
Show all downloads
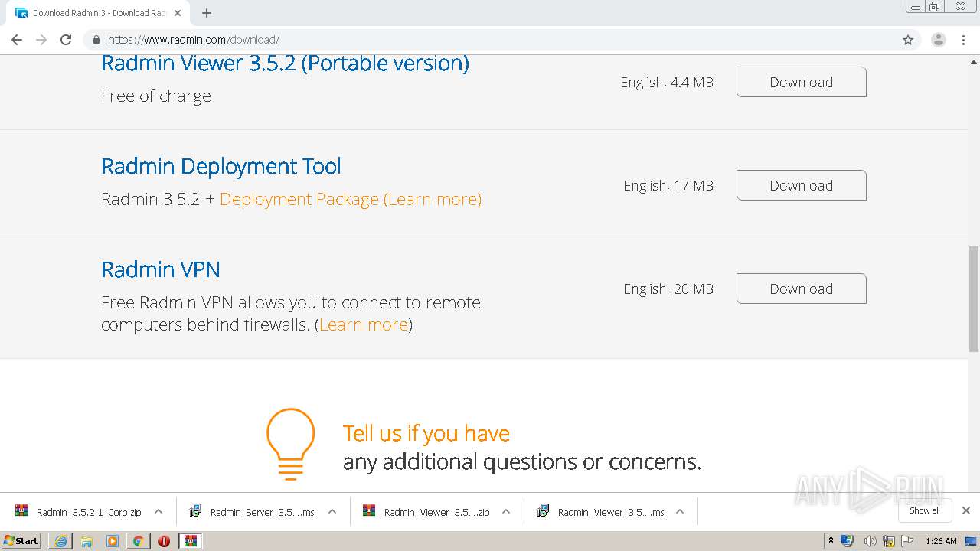925,510
